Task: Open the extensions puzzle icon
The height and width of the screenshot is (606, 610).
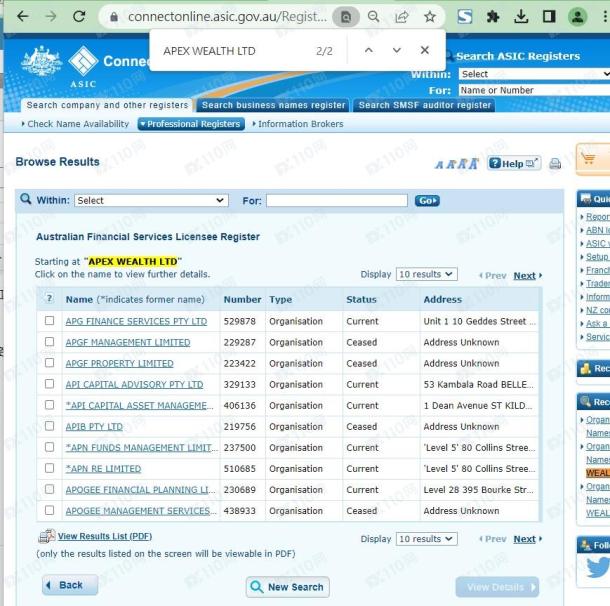Action: pos(493,17)
